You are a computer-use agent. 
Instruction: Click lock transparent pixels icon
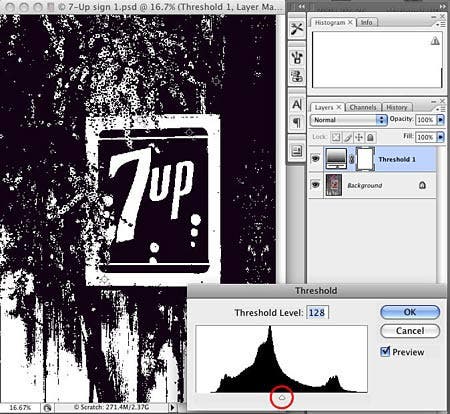point(336,137)
